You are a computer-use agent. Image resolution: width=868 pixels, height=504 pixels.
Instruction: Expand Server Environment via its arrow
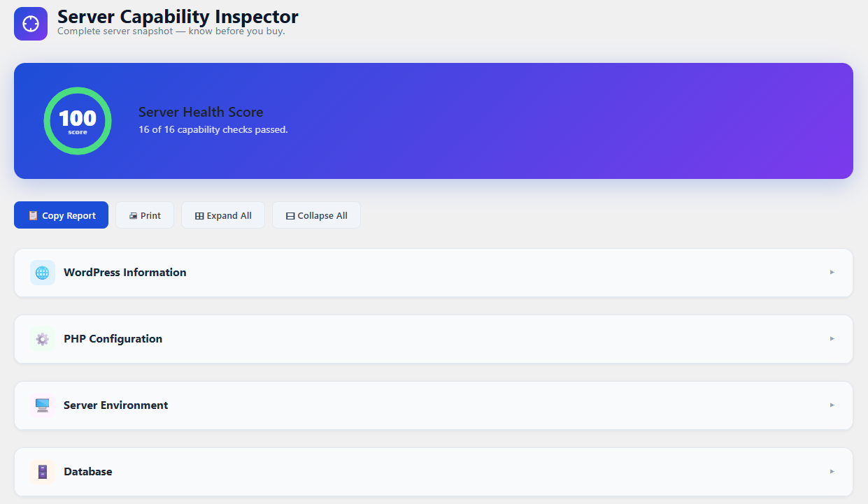coord(832,405)
